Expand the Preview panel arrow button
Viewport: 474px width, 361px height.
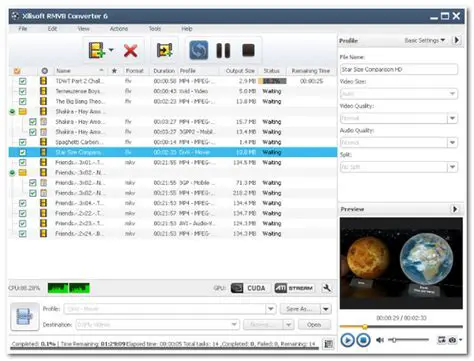pyautogui.click(x=455, y=209)
